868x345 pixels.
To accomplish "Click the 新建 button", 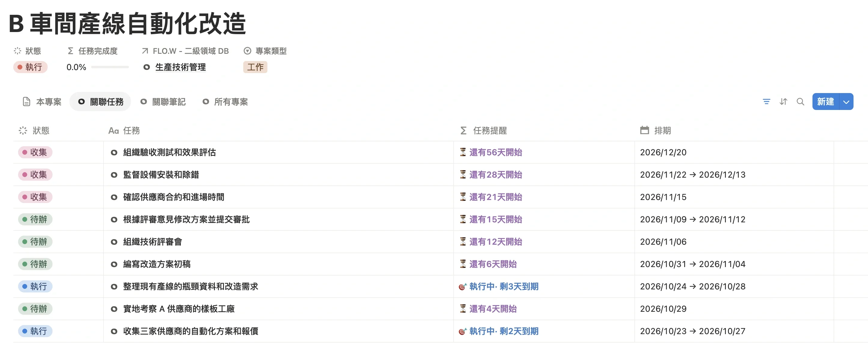I will pyautogui.click(x=825, y=102).
